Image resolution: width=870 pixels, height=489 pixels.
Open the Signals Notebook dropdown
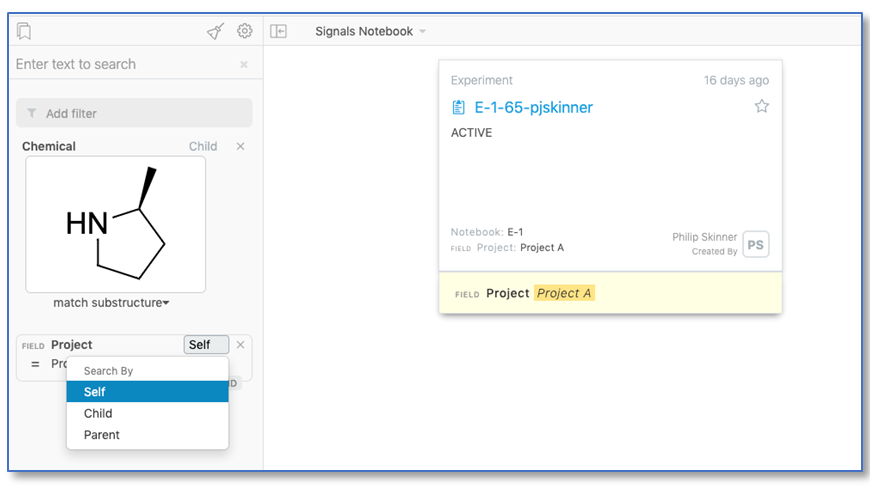point(370,31)
